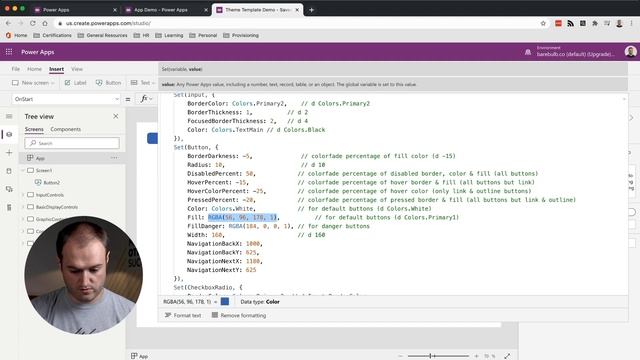Viewport: 640px width, 360px height.
Task: Open the Provisioning bookmark folder
Action: 241,36
